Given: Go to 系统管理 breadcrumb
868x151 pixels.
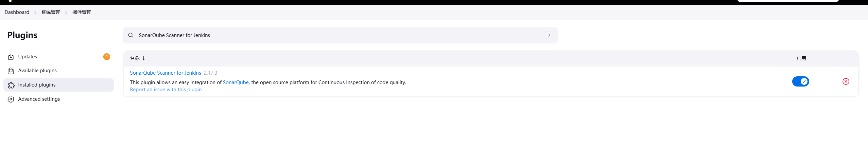Looking at the screenshot, I should (x=51, y=12).
